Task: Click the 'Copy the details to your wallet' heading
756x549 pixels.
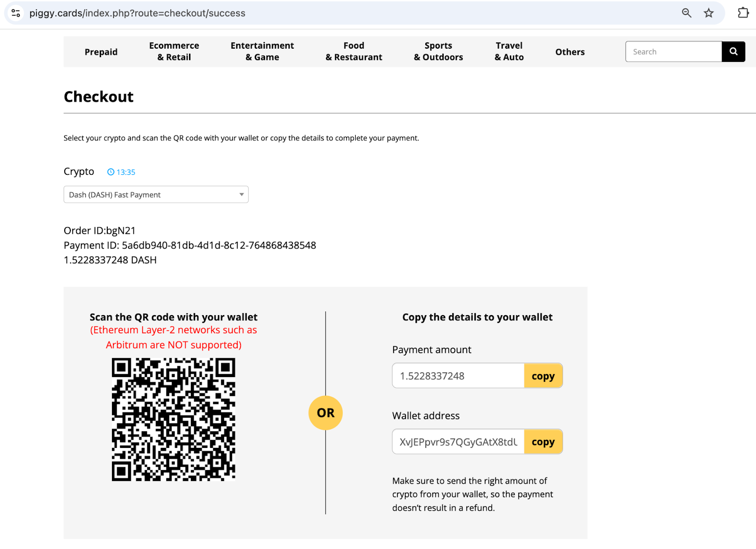Action: 477,317
